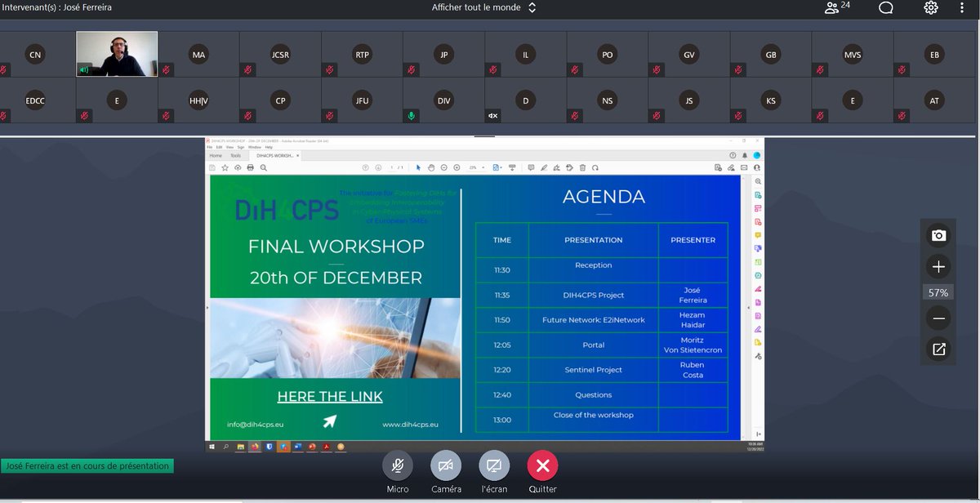The height and width of the screenshot is (503, 980).
Task: Open the Highlight text tool
Action: pyautogui.click(x=555, y=167)
